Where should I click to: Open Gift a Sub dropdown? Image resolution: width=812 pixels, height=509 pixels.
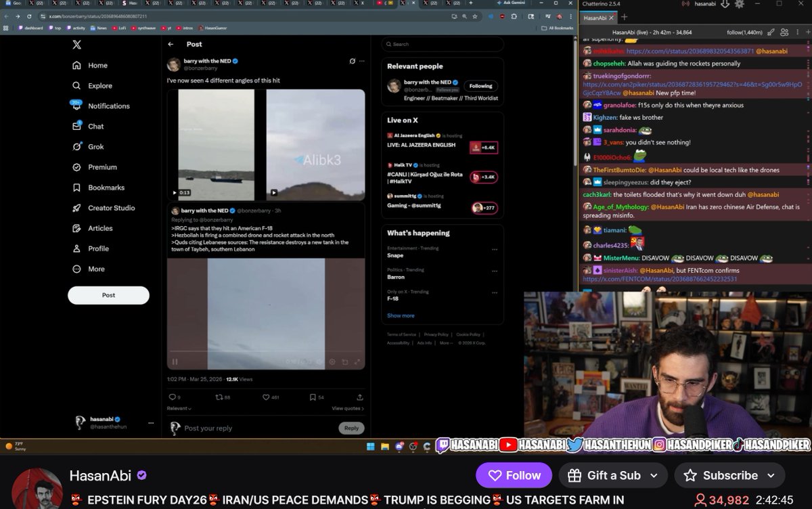point(613,475)
